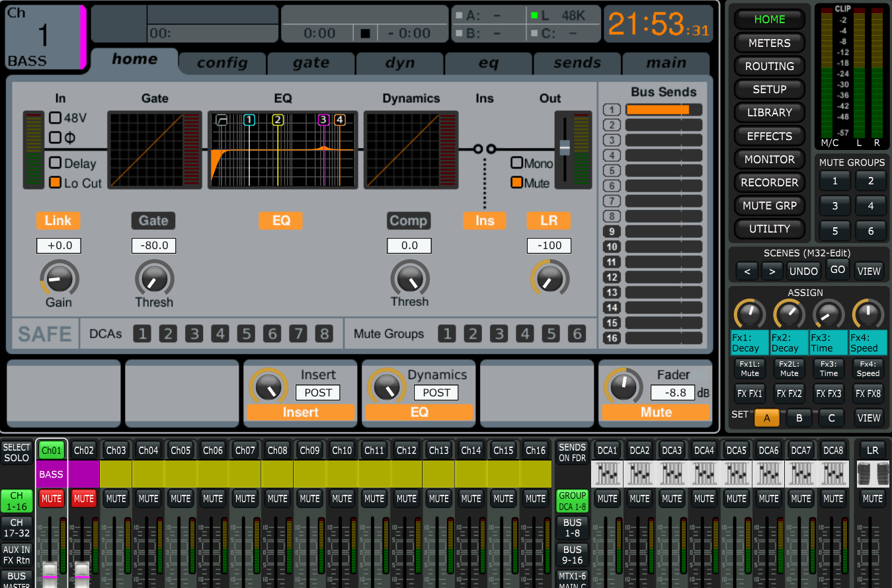Image resolution: width=892 pixels, height=588 pixels.
Task: Toggle the Lo Cut checkbox
Action: click(x=56, y=182)
